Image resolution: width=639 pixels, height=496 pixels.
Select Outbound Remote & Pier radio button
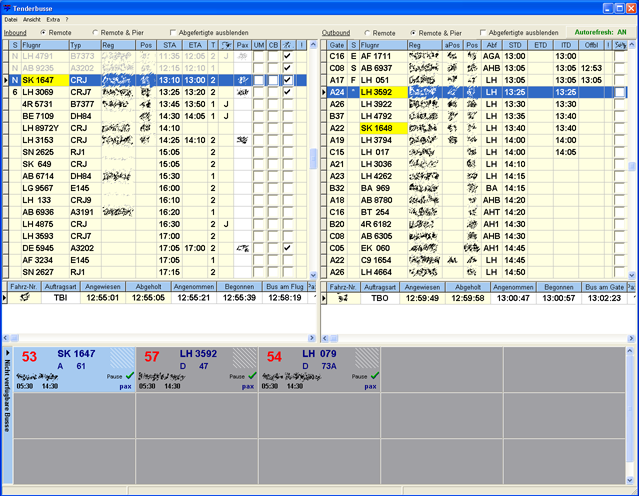[x=413, y=33]
